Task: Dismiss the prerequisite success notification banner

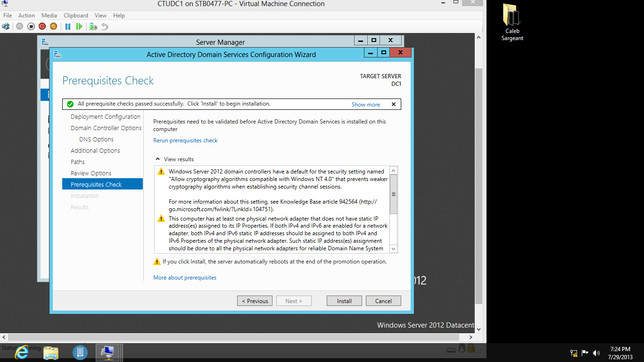Action: [394, 104]
